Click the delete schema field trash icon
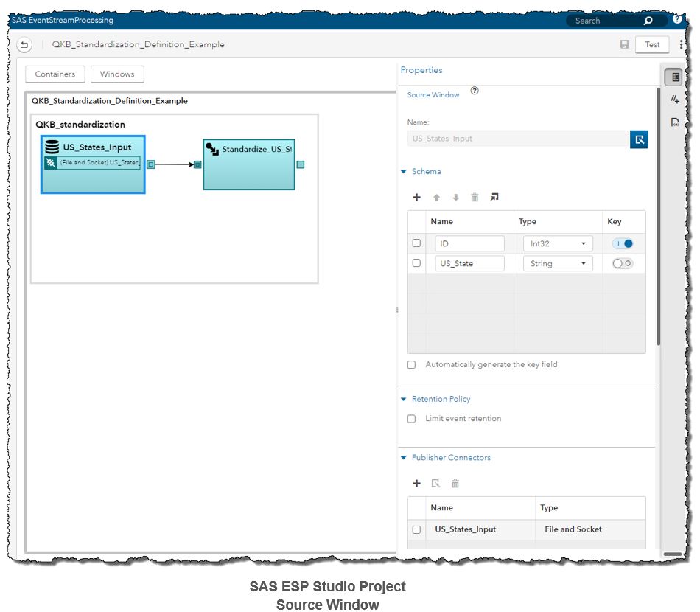This screenshot has width=700, height=612. point(475,198)
